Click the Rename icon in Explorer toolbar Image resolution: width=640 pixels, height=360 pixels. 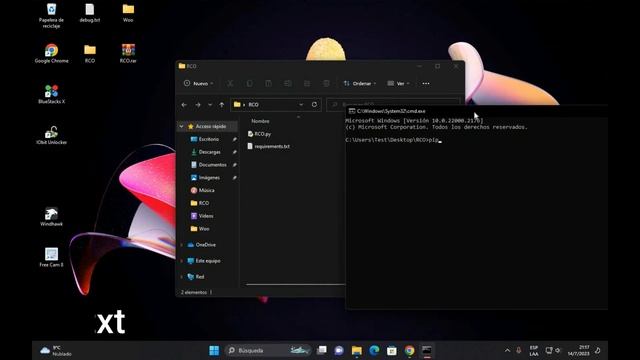[288, 83]
